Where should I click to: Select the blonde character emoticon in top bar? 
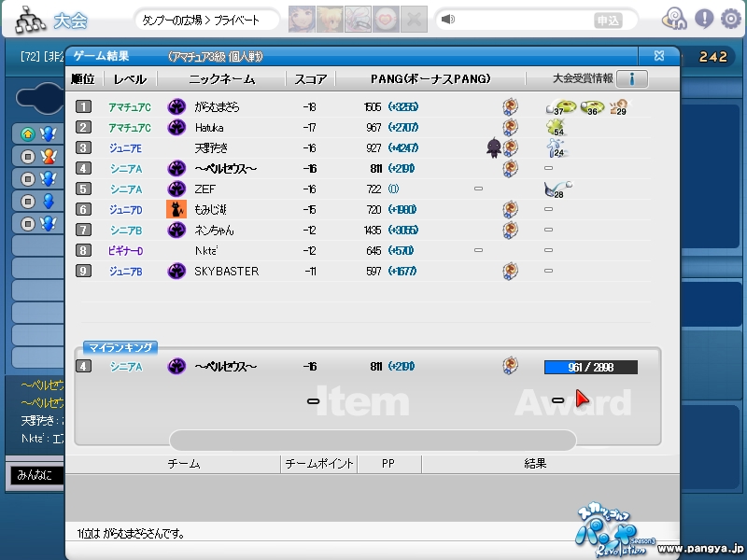330,20
